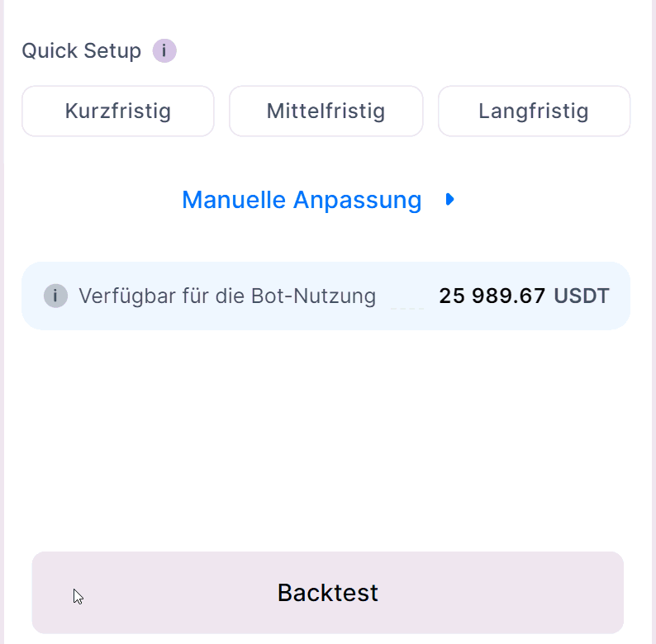Select the Kurzfristig quick setup option
This screenshot has width=656, height=644.
118,111
